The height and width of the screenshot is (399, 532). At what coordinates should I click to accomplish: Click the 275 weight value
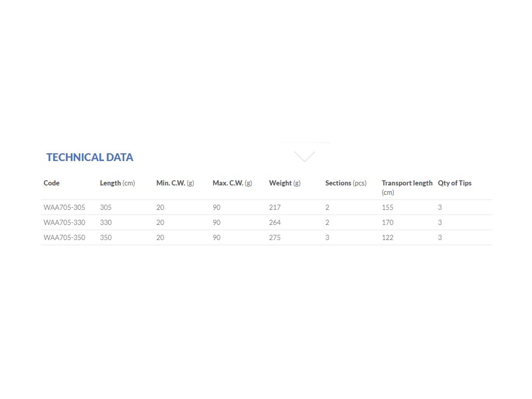[x=275, y=237]
